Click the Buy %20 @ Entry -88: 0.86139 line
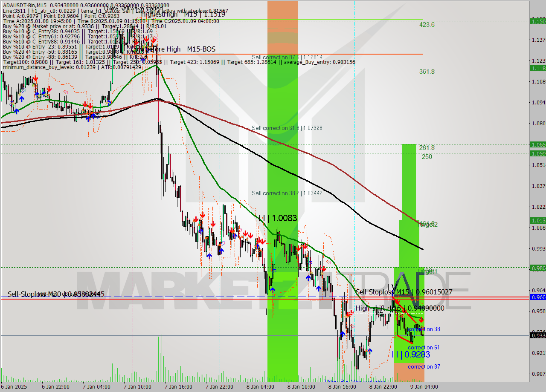This screenshot has height=392, width=546. pos(75,57)
